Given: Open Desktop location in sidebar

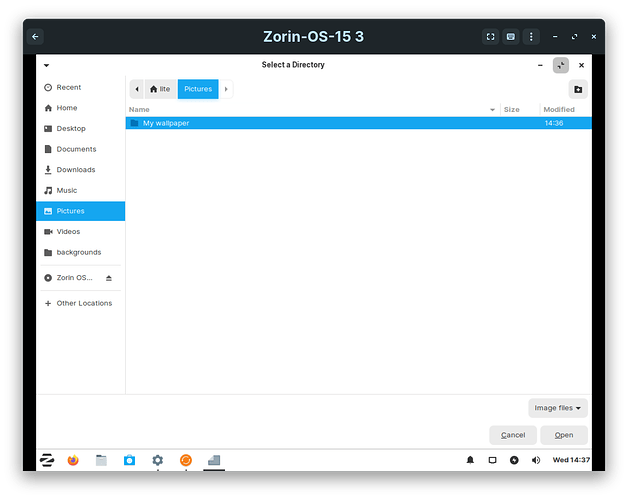Looking at the screenshot, I should coord(81,128).
